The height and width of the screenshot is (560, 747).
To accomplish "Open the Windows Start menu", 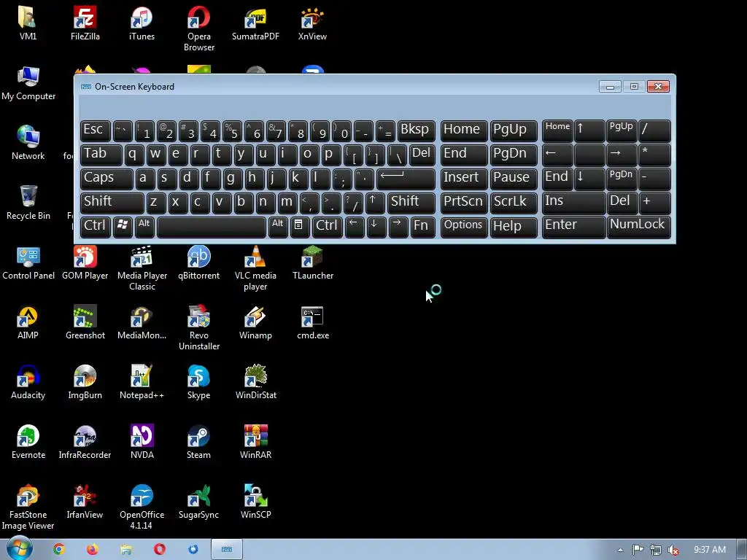I will tap(19, 548).
